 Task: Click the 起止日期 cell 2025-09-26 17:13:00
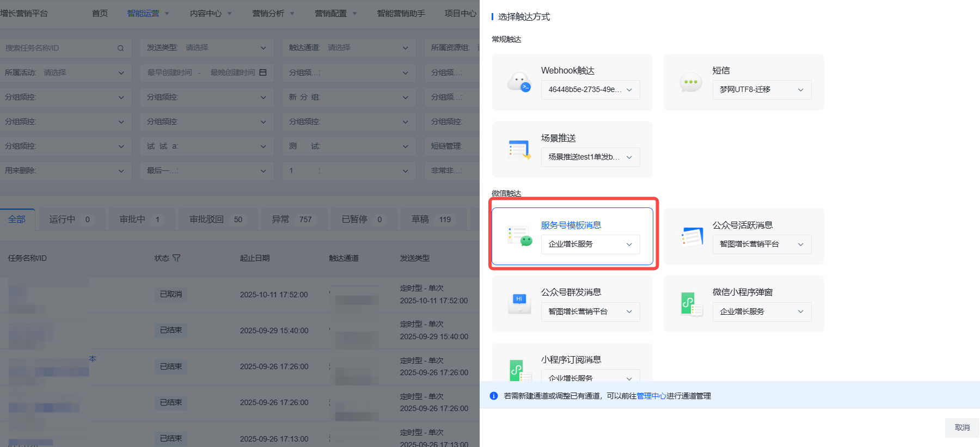pos(274,439)
